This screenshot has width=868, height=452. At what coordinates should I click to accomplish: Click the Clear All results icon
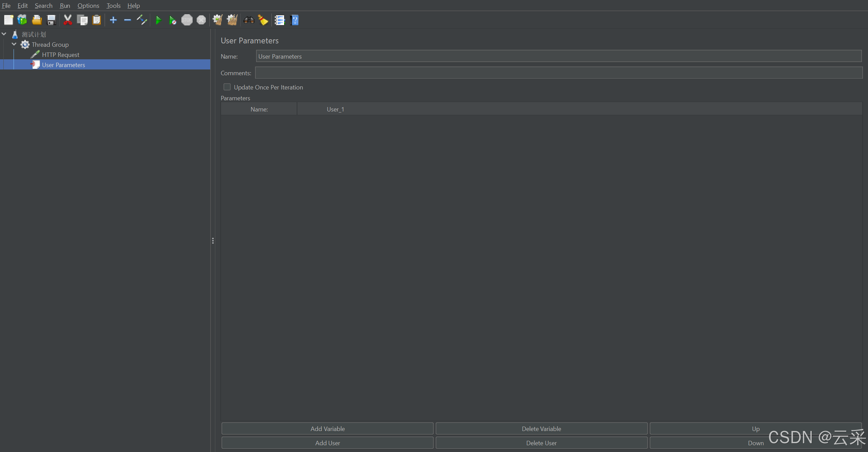click(x=232, y=20)
